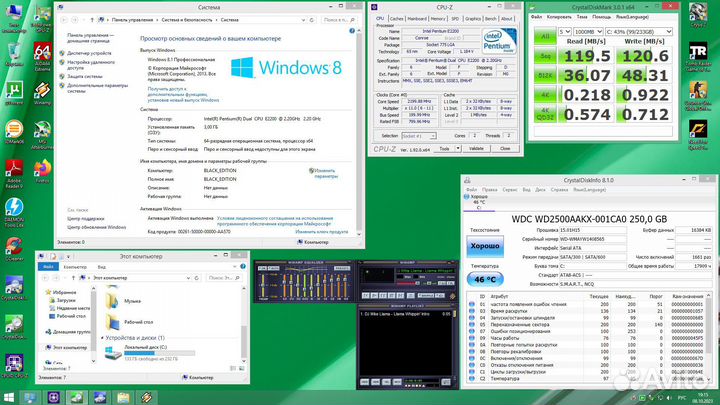This screenshot has width=720, height=405.
Task: Click the Windows Start button on the taskbar
Action: click(x=8, y=397)
